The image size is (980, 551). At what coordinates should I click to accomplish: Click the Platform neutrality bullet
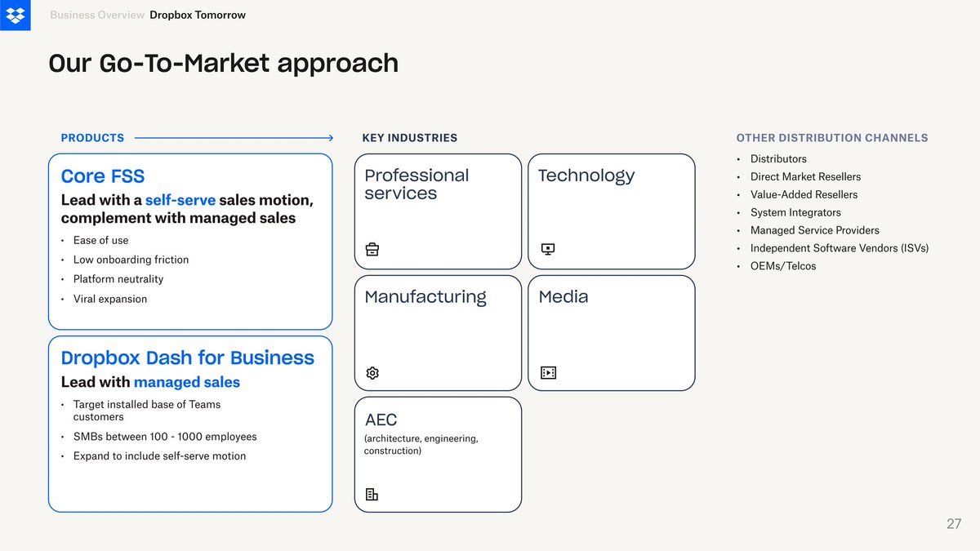click(x=118, y=279)
